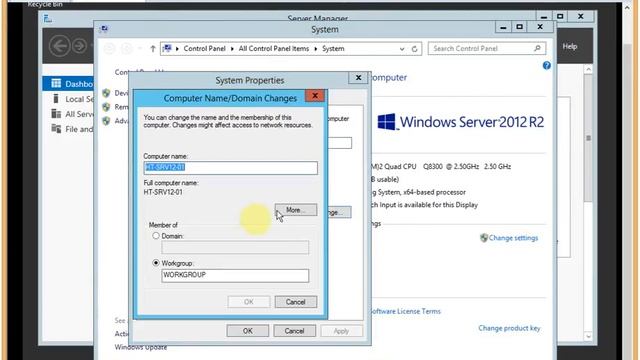The height and width of the screenshot is (360, 640).
Task: Open the address bar history dropdown arrow
Action: coord(402,49)
